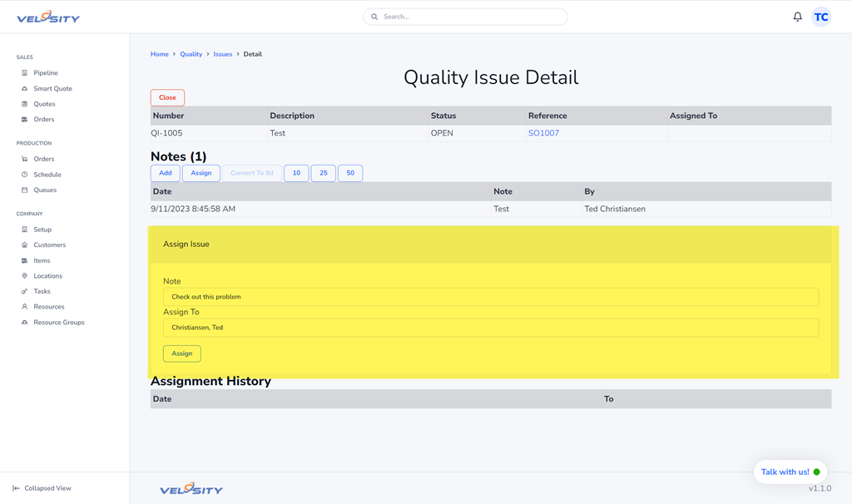Open the Customers house icon
852x504 pixels.
coord(24,245)
